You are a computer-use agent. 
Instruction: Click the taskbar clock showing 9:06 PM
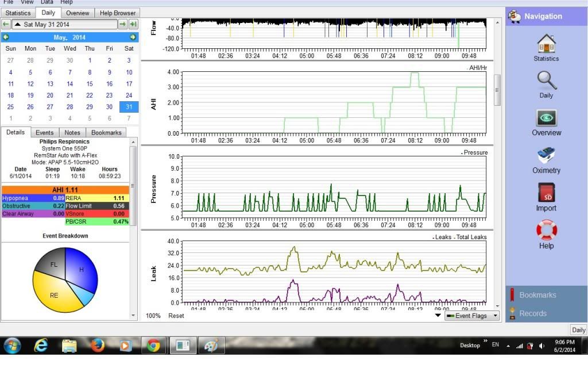pos(564,346)
